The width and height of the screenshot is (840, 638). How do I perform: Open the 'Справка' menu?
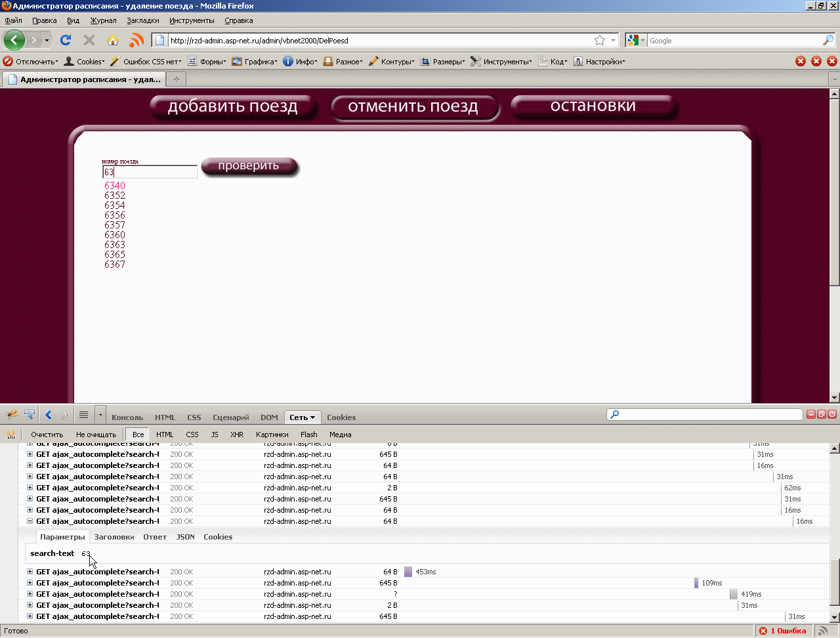(x=238, y=20)
